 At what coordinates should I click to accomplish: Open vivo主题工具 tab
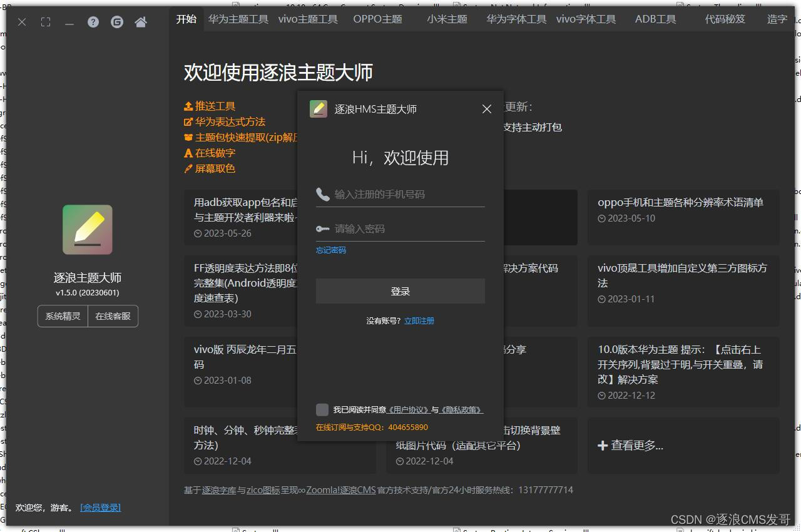[308, 19]
